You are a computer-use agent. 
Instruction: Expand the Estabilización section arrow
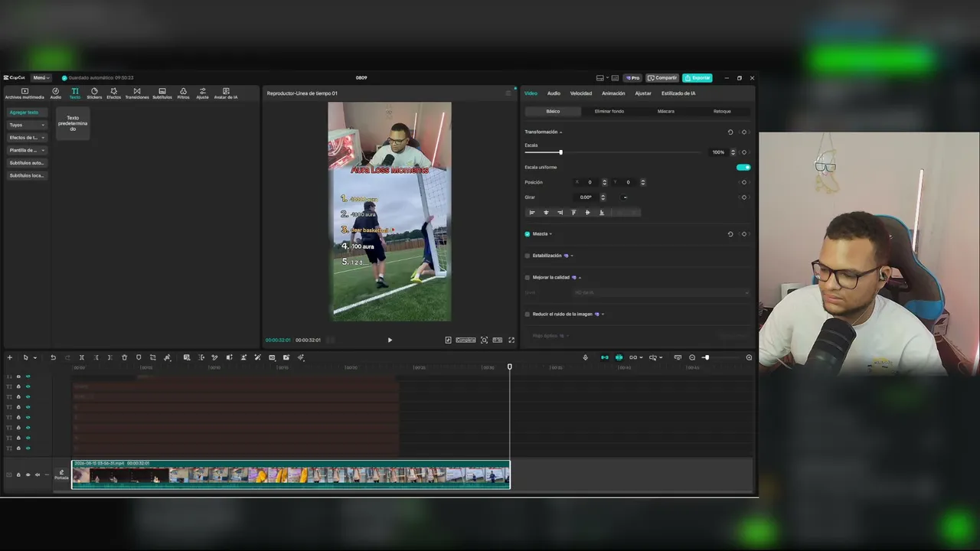pyautogui.click(x=572, y=256)
